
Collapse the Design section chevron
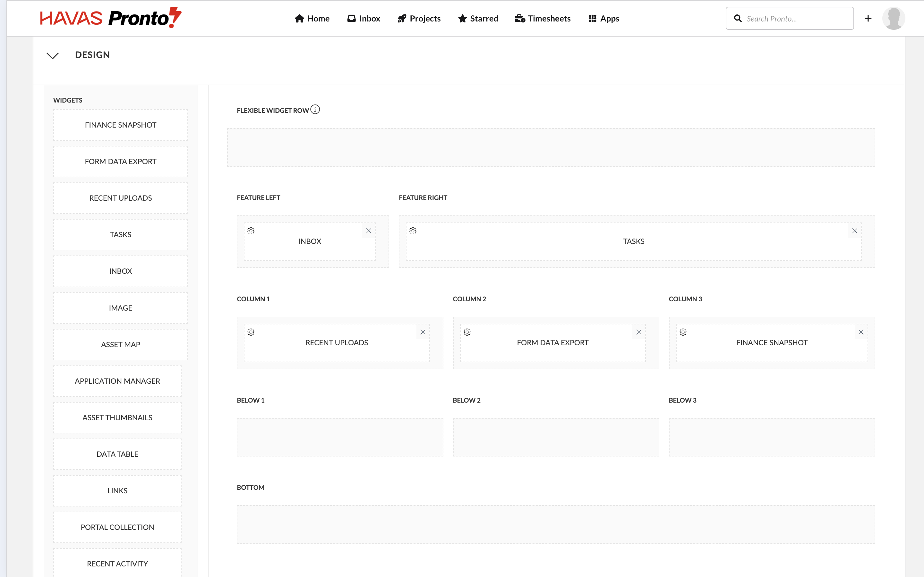tap(52, 56)
